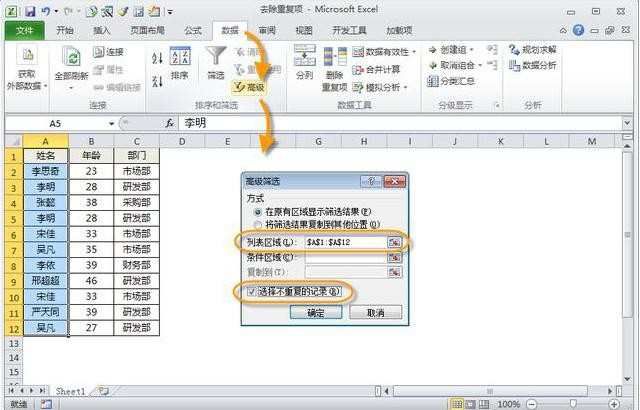Click the insert function fx icon
Image resolution: width=640 pixels, height=410 pixels.
coord(170,123)
